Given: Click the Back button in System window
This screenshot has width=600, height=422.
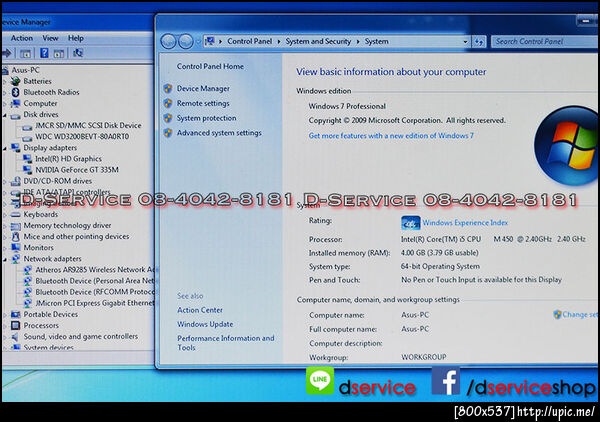Looking at the screenshot, I should [x=168, y=41].
